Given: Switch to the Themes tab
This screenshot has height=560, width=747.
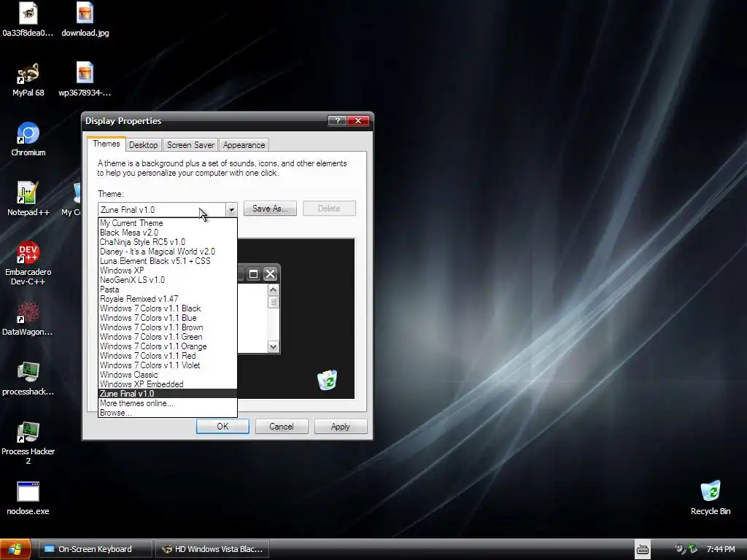Looking at the screenshot, I should [107, 144].
